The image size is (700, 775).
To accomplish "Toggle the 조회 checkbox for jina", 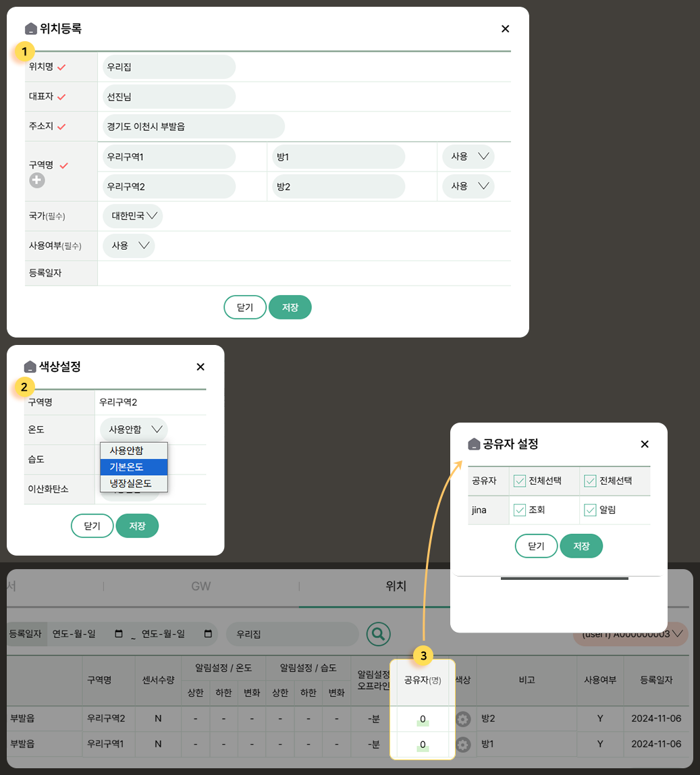I will point(520,510).
